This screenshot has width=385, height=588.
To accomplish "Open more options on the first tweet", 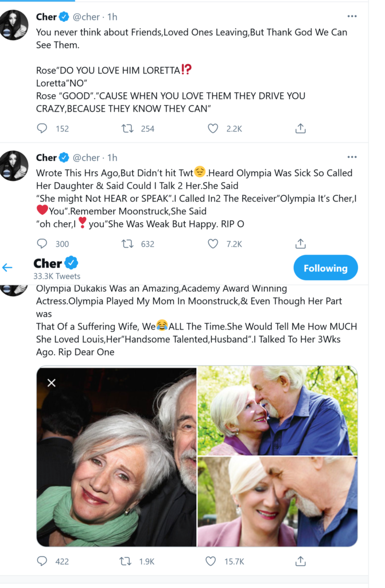I will (x=352, y=16).
